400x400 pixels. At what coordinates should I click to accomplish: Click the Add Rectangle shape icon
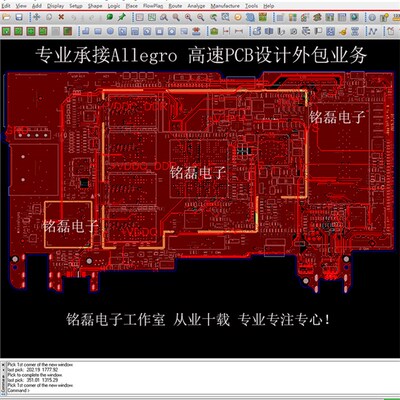(x=98, y=31)
